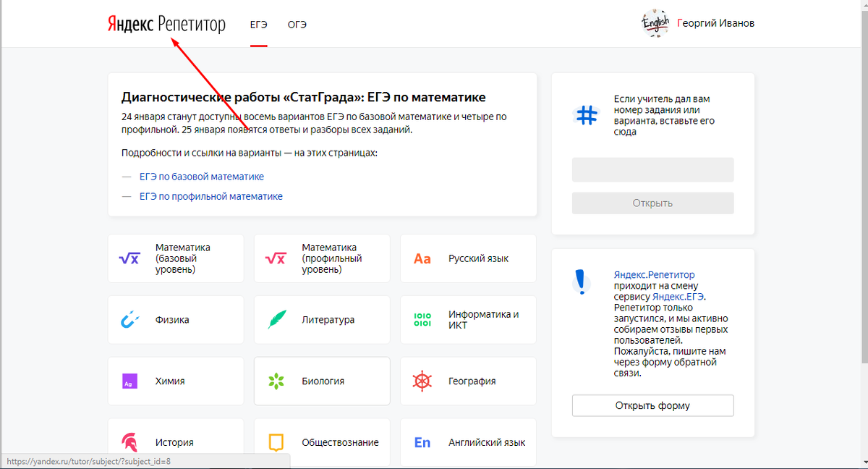
Task: Open the Английский язык subject
Action: click(468, 442)
